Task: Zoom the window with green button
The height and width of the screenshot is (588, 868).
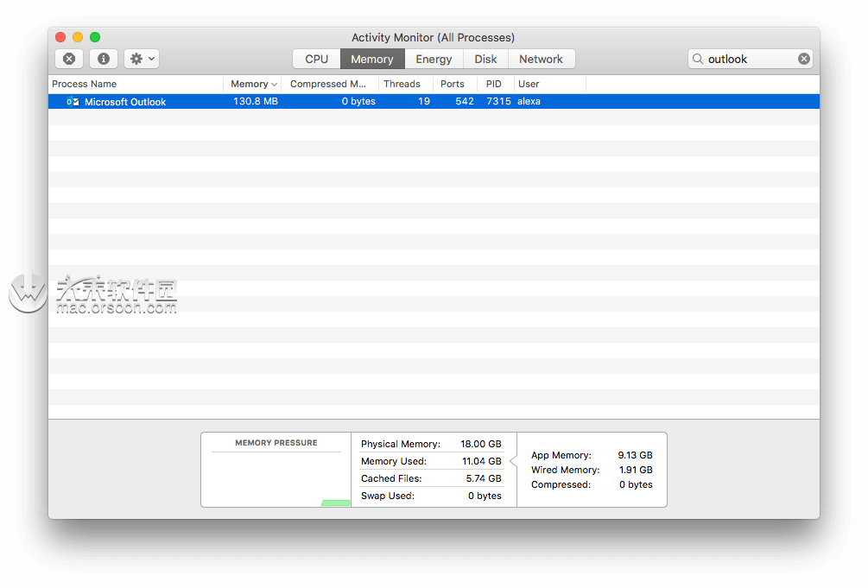Action: tap(95, 37)
